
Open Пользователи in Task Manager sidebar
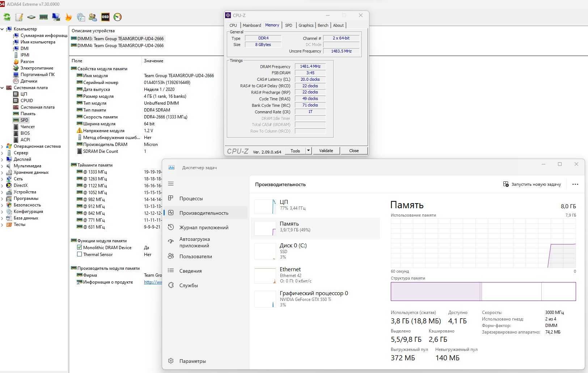coord(205,256)
